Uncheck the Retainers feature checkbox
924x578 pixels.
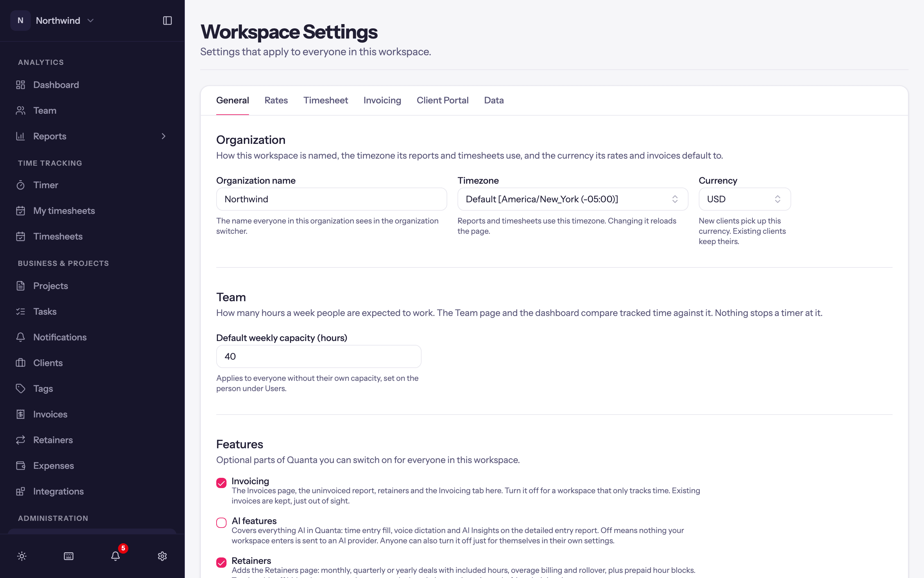pyautogui.click(x=221, y=562)
